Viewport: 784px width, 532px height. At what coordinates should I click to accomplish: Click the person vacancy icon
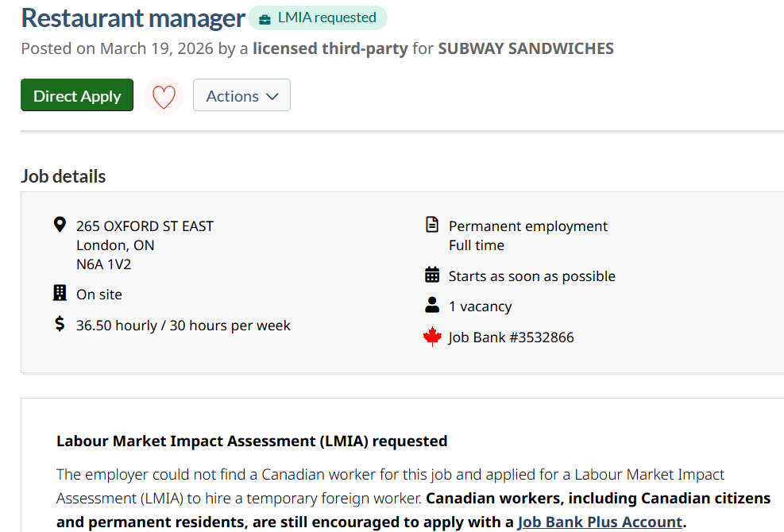coord(432,306)
